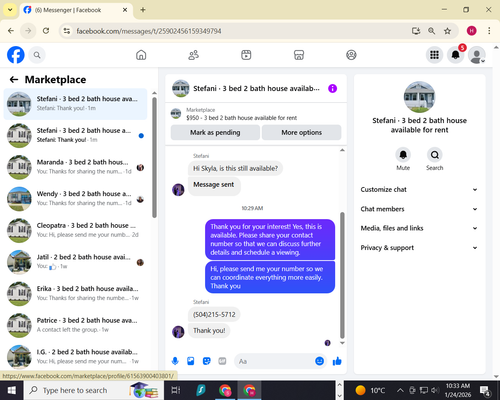Open the Cleopatra conversation

point(75,230)
